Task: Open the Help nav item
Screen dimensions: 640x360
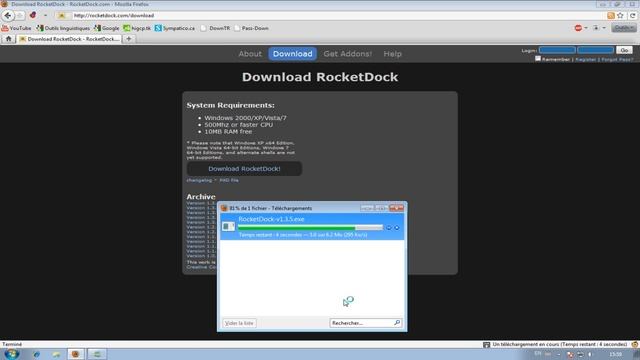Action: point(392,54)
